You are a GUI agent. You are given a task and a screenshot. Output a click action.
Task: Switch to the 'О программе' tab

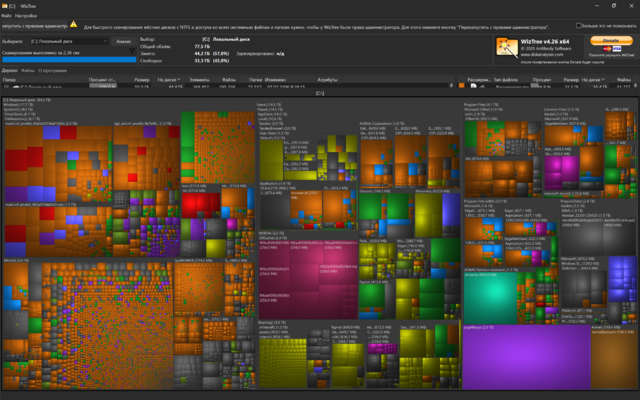coord(53,70)
